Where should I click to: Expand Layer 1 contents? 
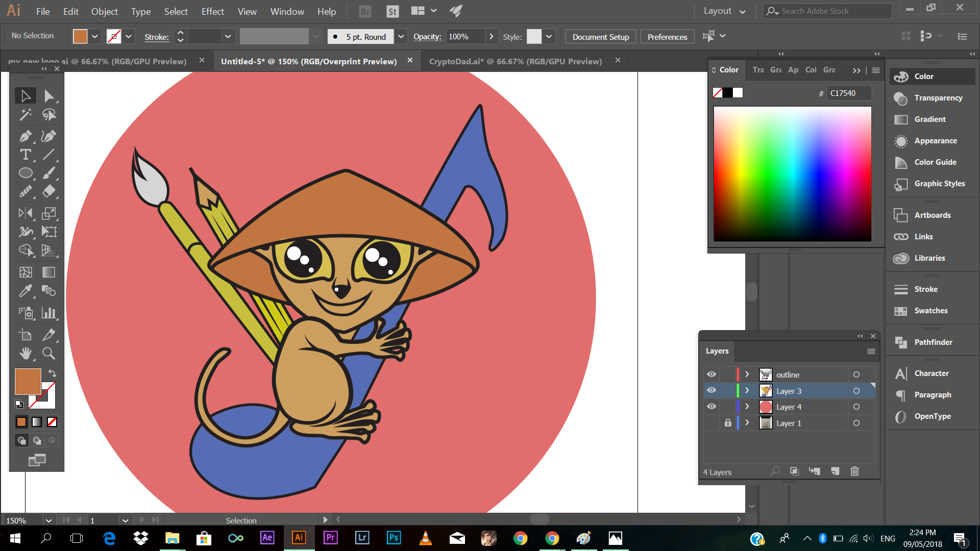747,423
